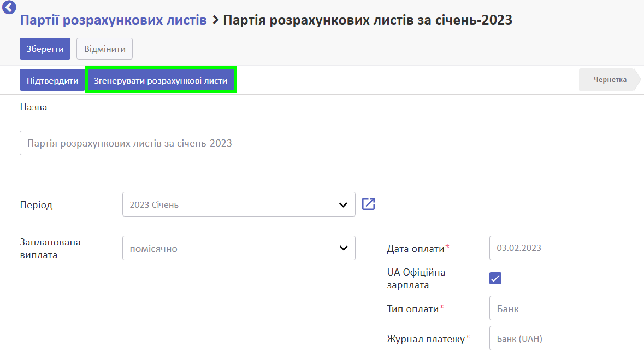The height and width of the screenshot is (351, 644).
Task: Click the Дата оплати date field
Action: coord(566,248)
